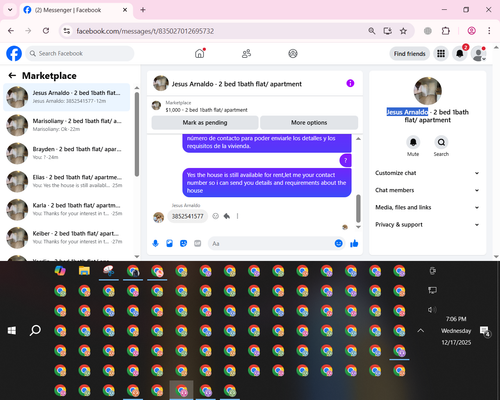Open the Facebook logo home link
Image resolution: width=500 pixels, height=400 pixels.
14,53
